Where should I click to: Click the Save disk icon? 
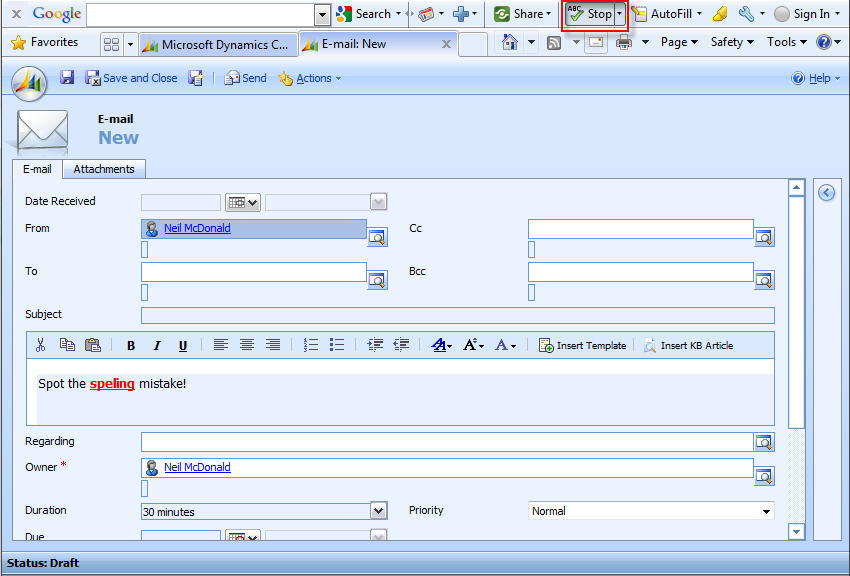click(67, 78)
